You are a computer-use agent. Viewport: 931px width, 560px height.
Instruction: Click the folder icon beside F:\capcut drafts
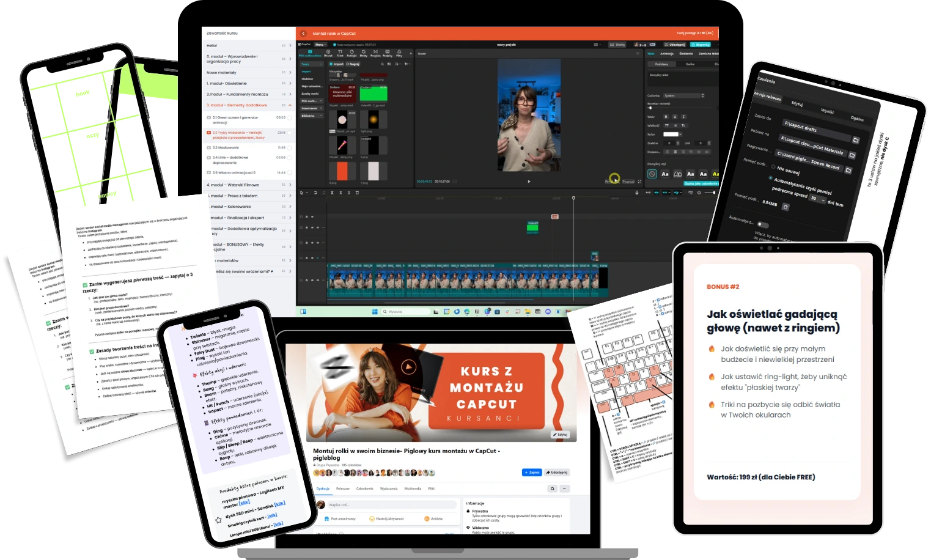(x=856, y=140)
